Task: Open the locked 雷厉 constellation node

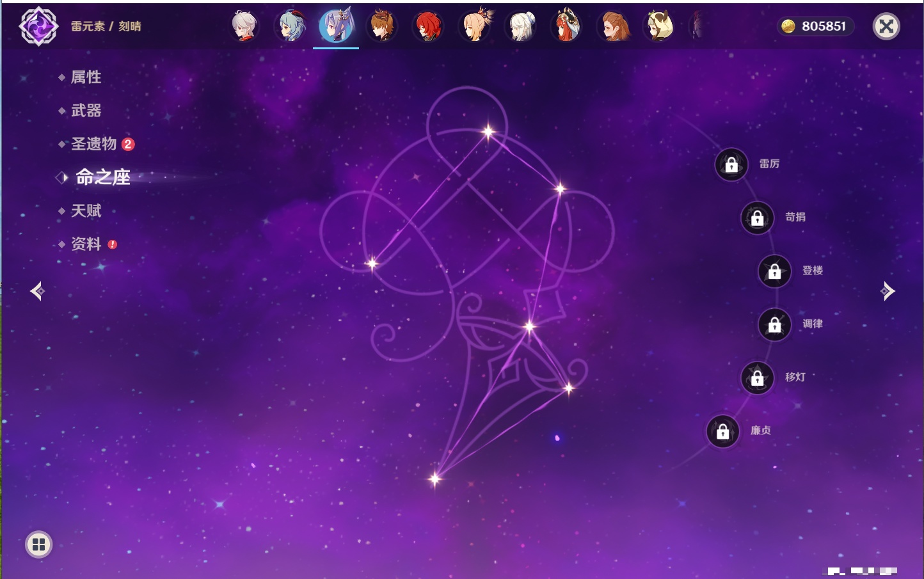Action: (731, 164)
